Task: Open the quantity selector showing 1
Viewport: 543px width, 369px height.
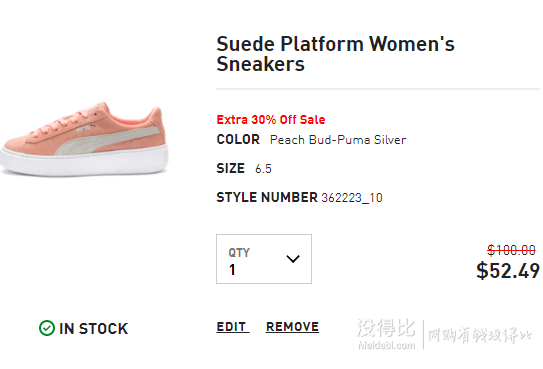Action: coord(264,259)
